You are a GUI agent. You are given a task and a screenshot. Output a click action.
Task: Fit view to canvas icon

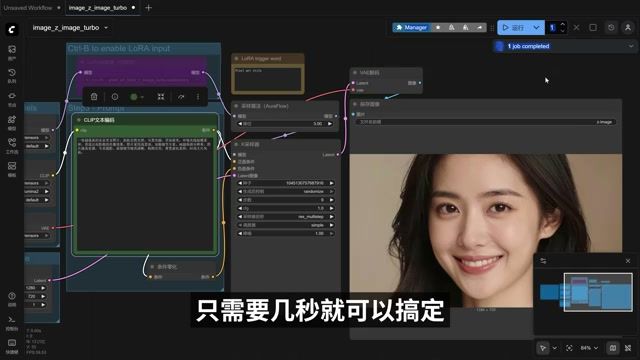tap(569, 348)
